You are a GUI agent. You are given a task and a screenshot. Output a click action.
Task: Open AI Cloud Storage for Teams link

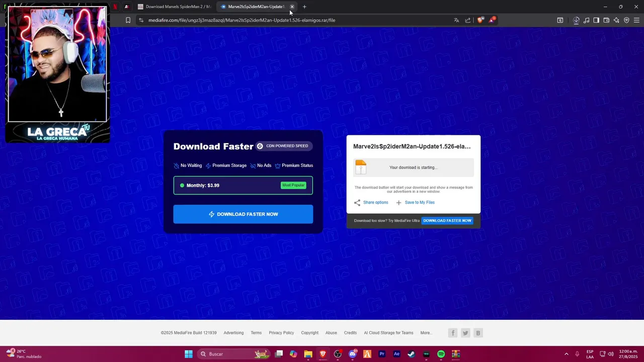388,333
